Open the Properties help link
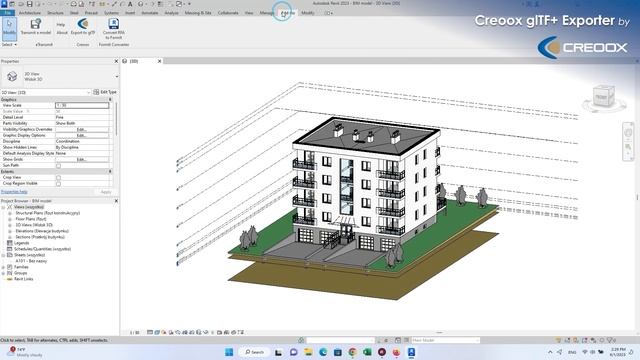Image resolution: width=640 pixels, height=360 pixels. pyautogui.click(x=14, y=192)
